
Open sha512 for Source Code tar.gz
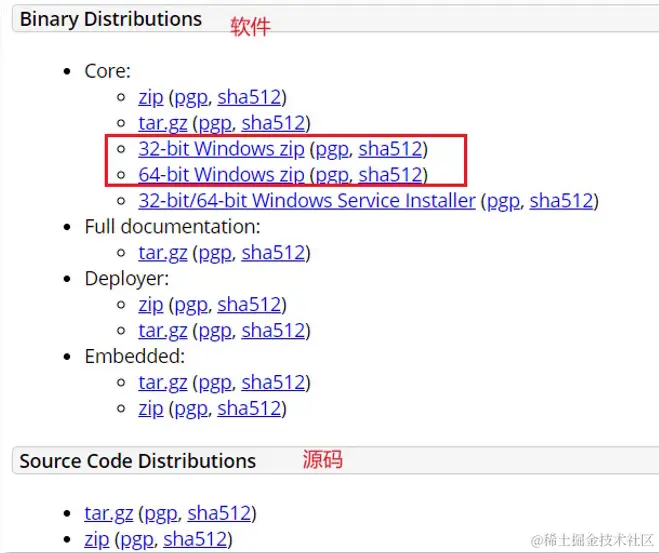pos(219,514)
